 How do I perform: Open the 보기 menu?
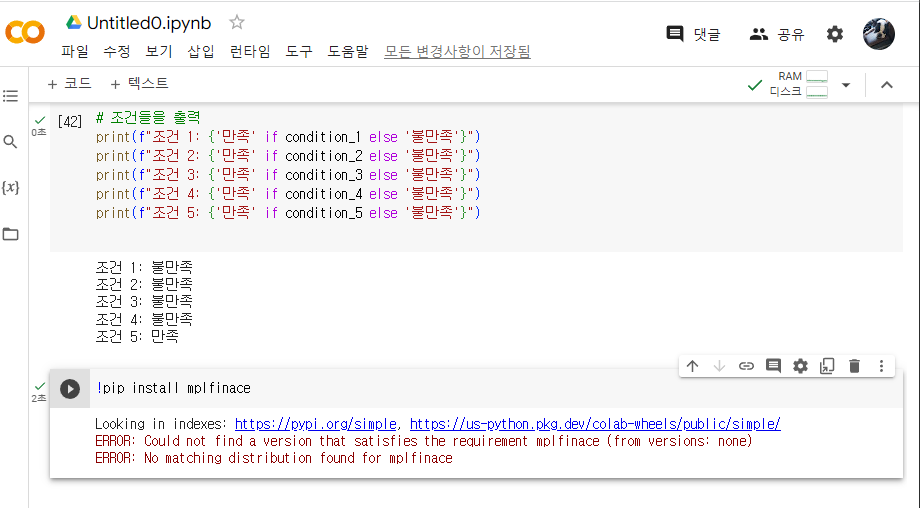pyautogui.click(x=159, y=52)
